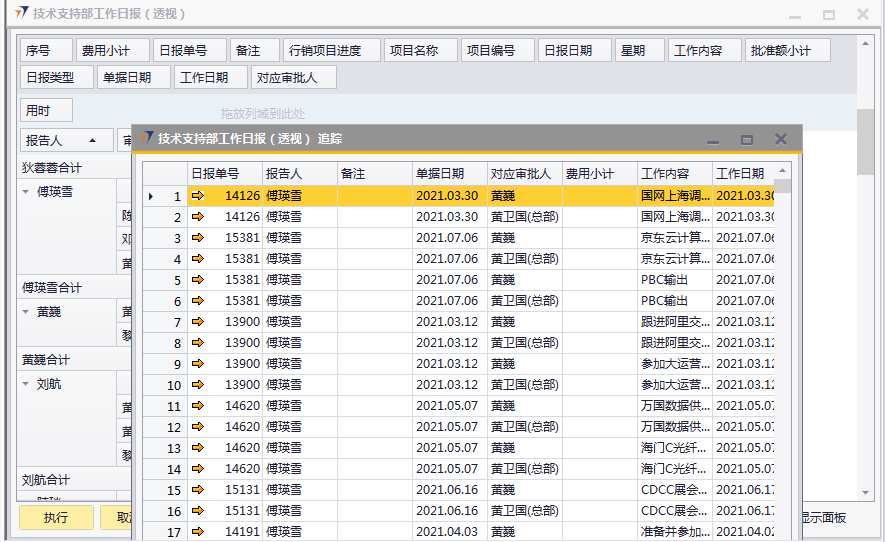Image resolution: width=885 pixels, height=542 pixels.
Task: Click the orange arrow icon in row 9
Action: click(x=197, y=364)
